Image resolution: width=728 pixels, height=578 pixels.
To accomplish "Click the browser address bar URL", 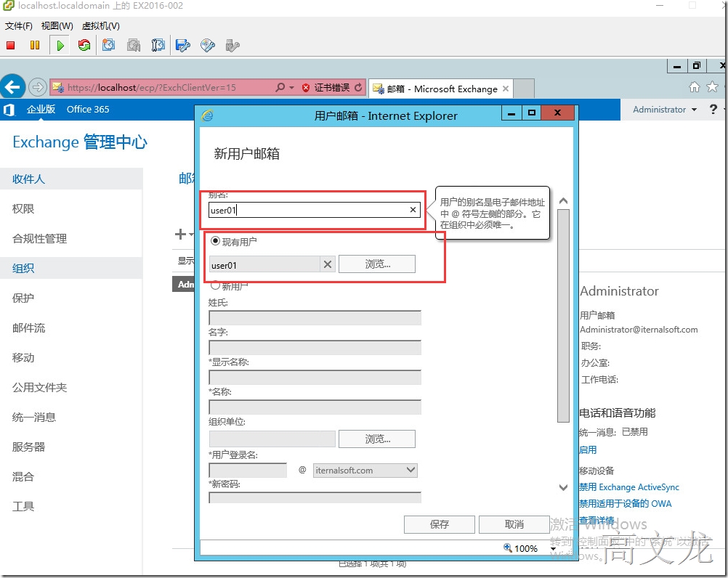I will tap(152, 88).
